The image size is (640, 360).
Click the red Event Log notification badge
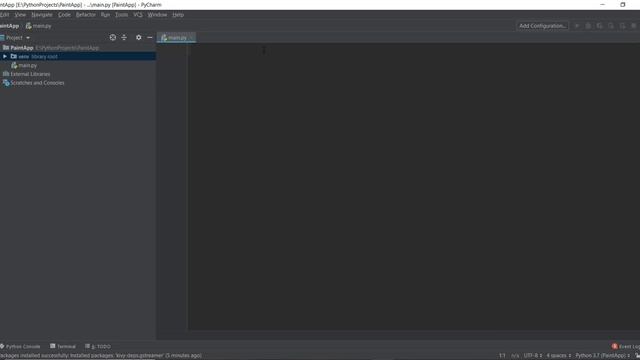pos(614,346)
